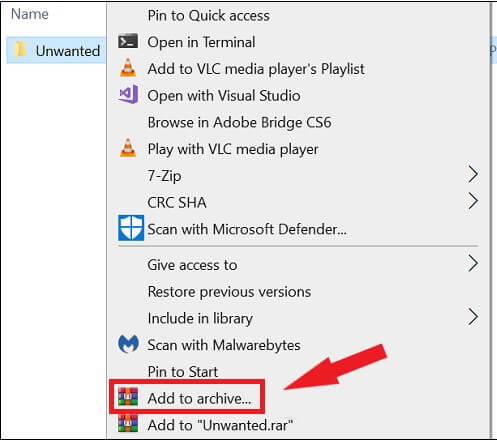
Task: Click the Malwarebytes logo icon
Action: pos(128,344)
